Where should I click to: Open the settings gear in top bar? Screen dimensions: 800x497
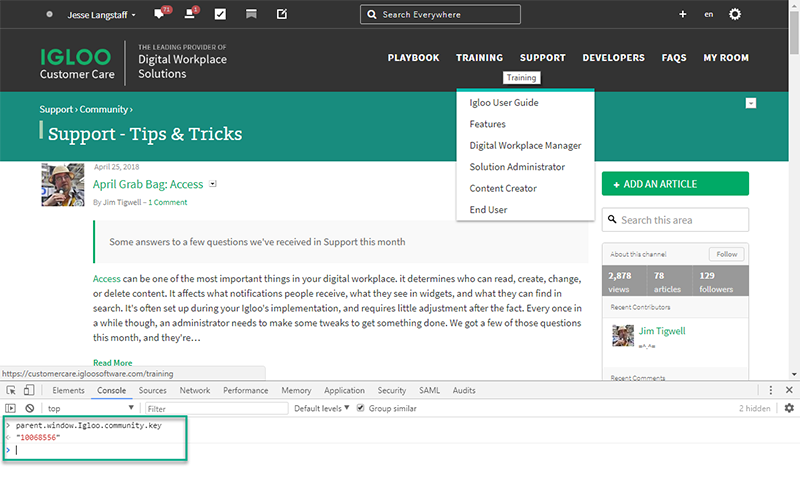(x=735, y=14)
